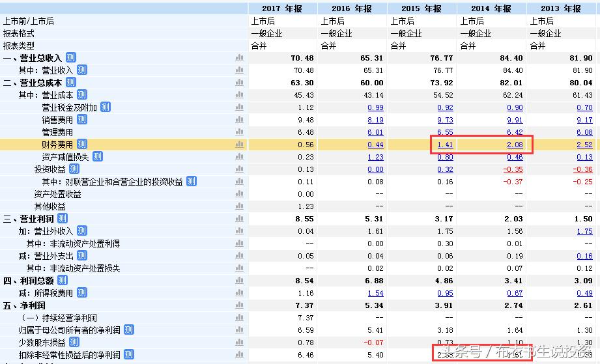Open chart icon in 投资收益 row
This screenshot has height=364, width=600.
(239, 169)
